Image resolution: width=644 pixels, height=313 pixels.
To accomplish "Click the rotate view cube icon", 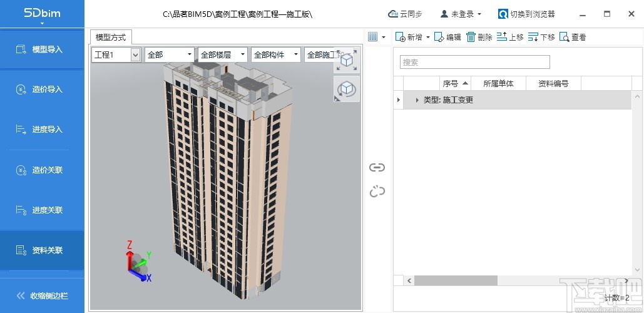I will tap(347, 89).
